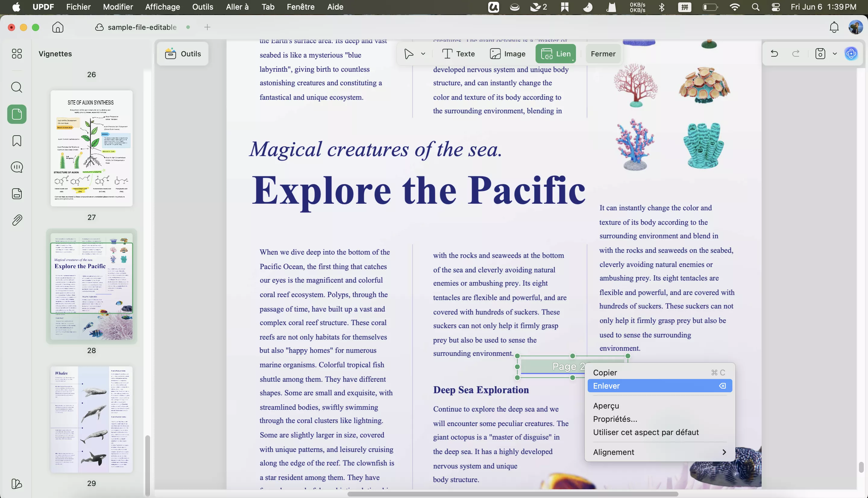Open the Outils menu in menu bar
The width and height of the screenshot is (868, 498).
203,7
